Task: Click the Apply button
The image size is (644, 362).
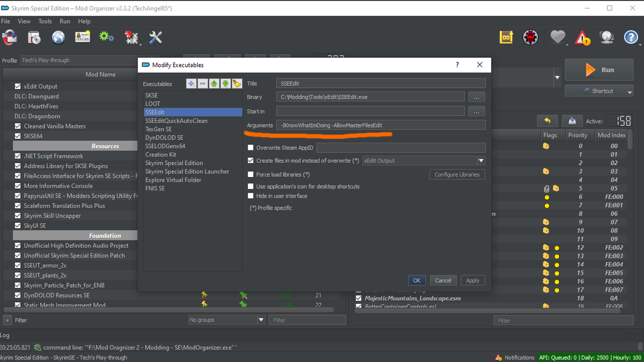Action: click(x=472, y=281)
